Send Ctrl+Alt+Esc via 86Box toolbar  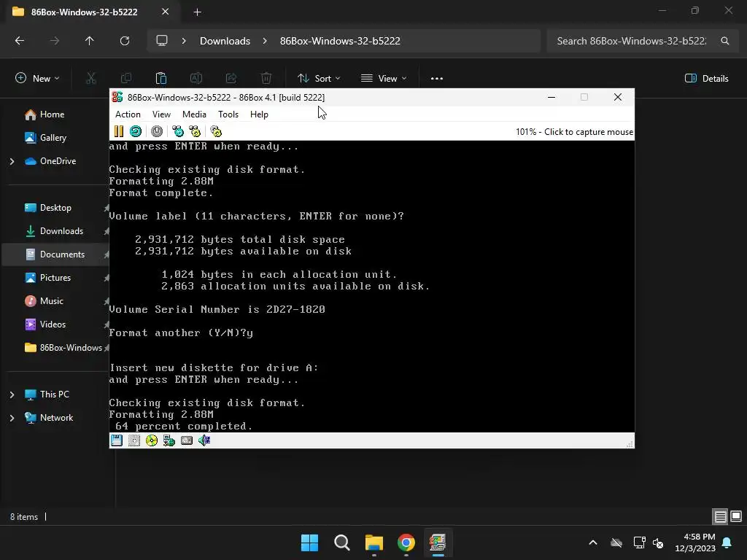[195, 131]
